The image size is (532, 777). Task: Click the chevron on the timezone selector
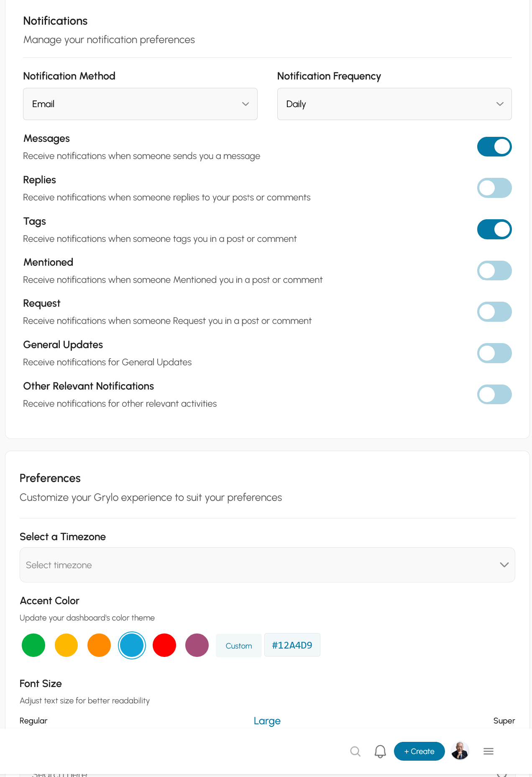pyautogui.click(x=504, y=564)
